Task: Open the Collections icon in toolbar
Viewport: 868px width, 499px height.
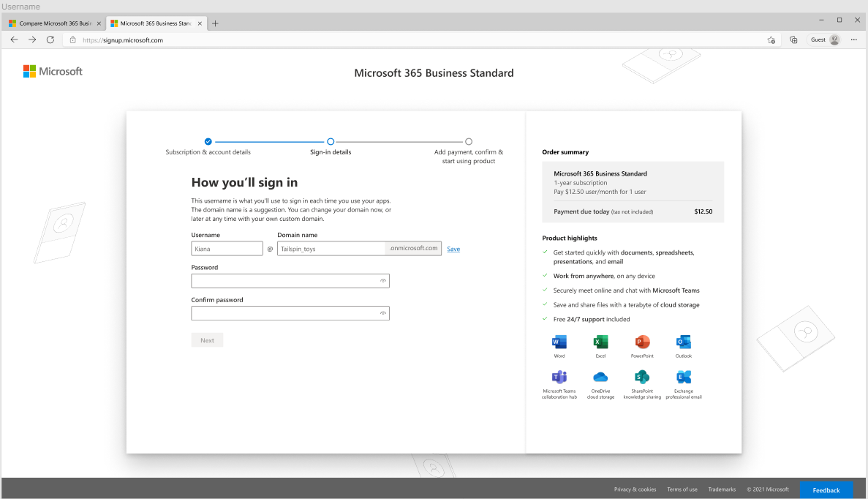Action: pos(793,40)
